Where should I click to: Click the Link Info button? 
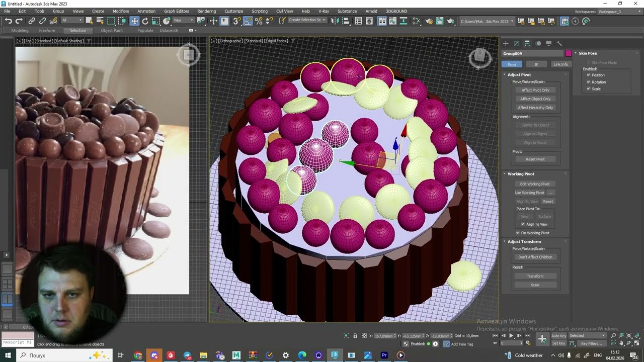[561, 64]
